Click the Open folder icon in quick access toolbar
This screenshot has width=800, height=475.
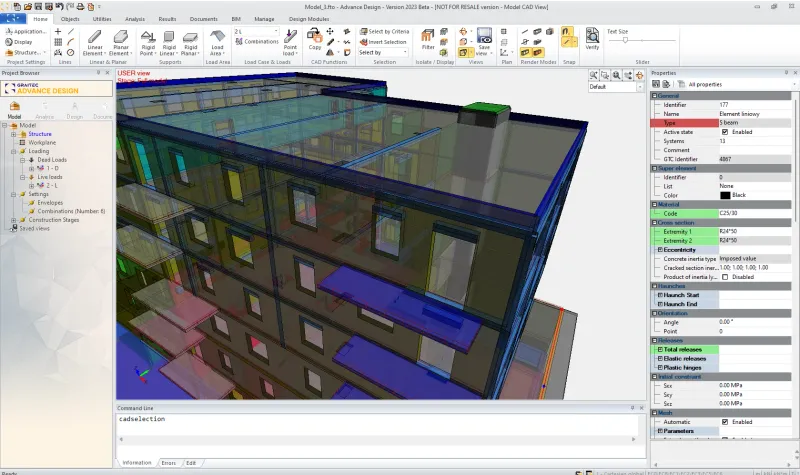pyautogui.click(x=28, y=7)
